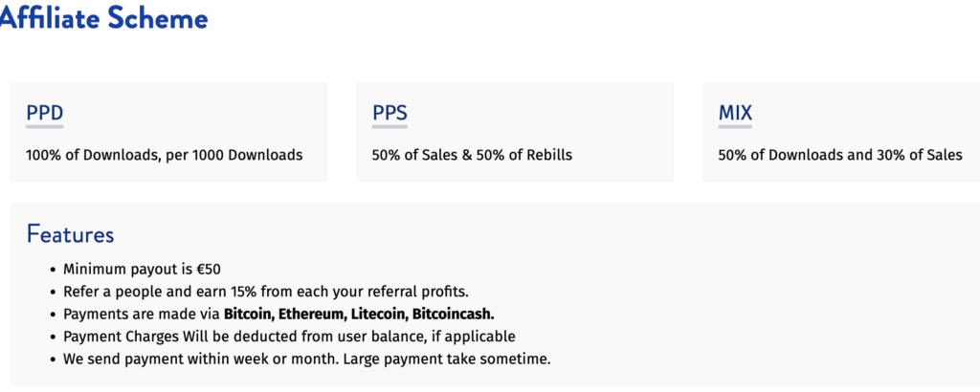Click the Features section heading

[70, 234]
